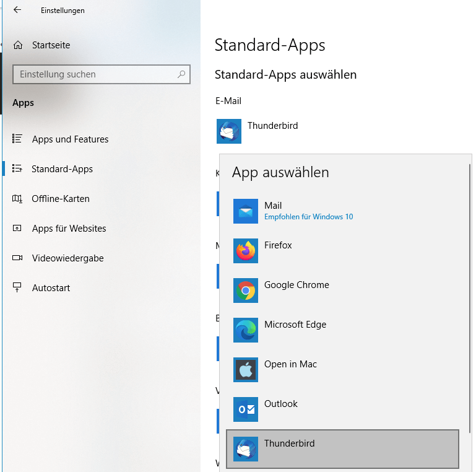
Task: Go back using the arrow icon
Action: pos(17,10)
